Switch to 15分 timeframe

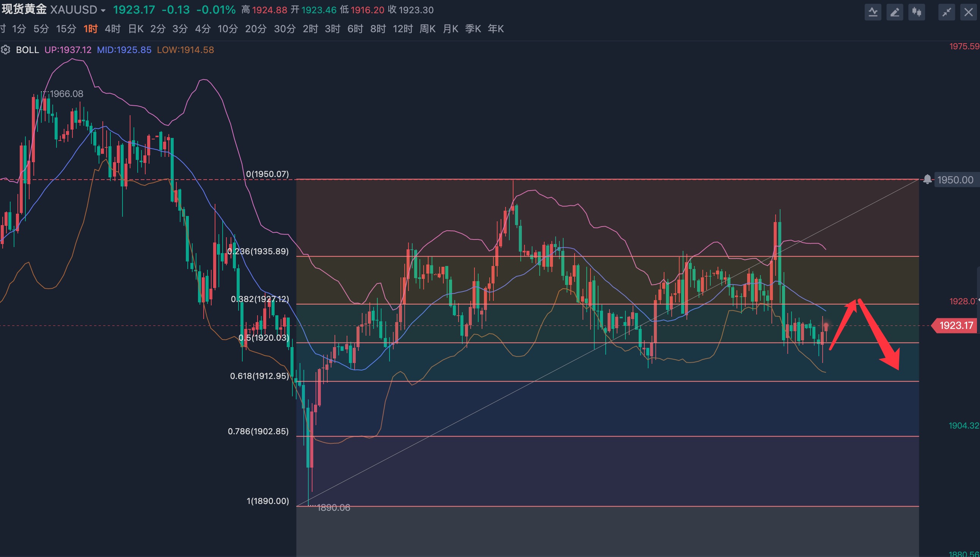tap(66, 29)
